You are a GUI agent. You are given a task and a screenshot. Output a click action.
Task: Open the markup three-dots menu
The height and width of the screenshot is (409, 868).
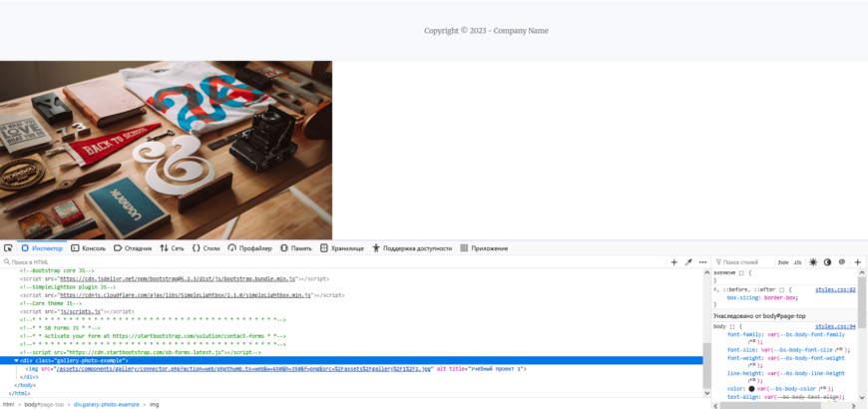pyautogui.click(x=703, y=262)
